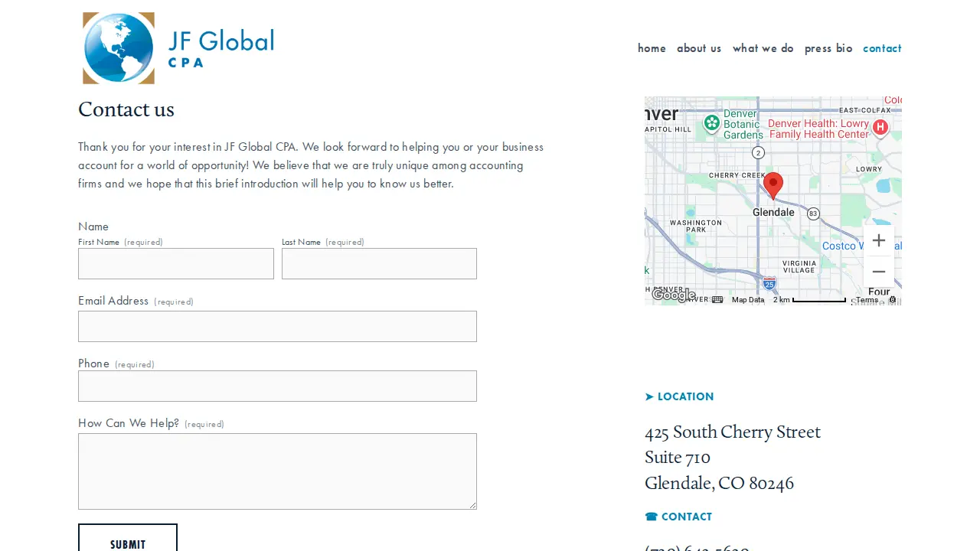Select the contact nav item

coord(882,48)
